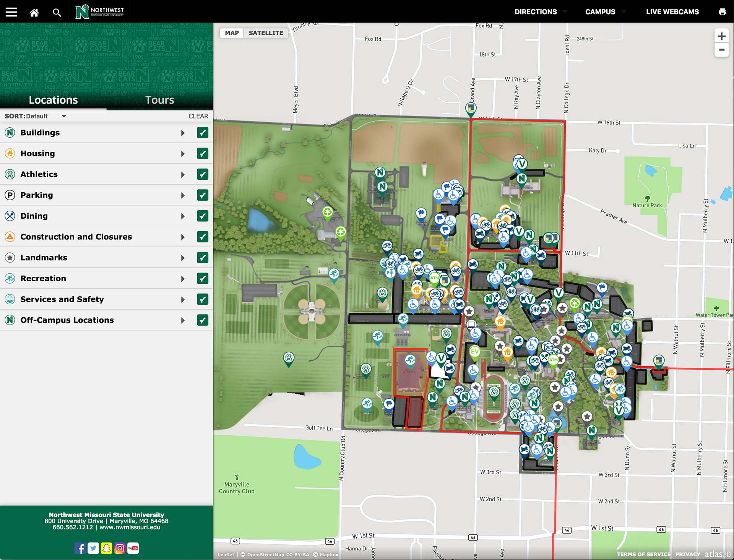734x560 pixels.
Task: Expand the Landmarks category arrow
Action: pos(183,258)
